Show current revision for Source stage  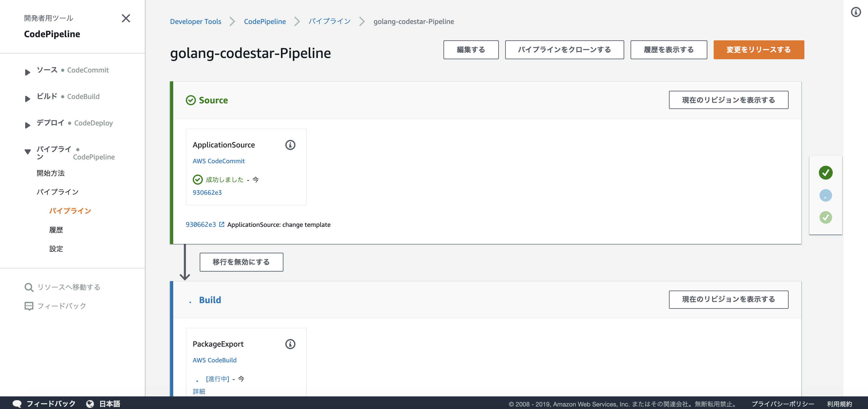pos(728,100)
